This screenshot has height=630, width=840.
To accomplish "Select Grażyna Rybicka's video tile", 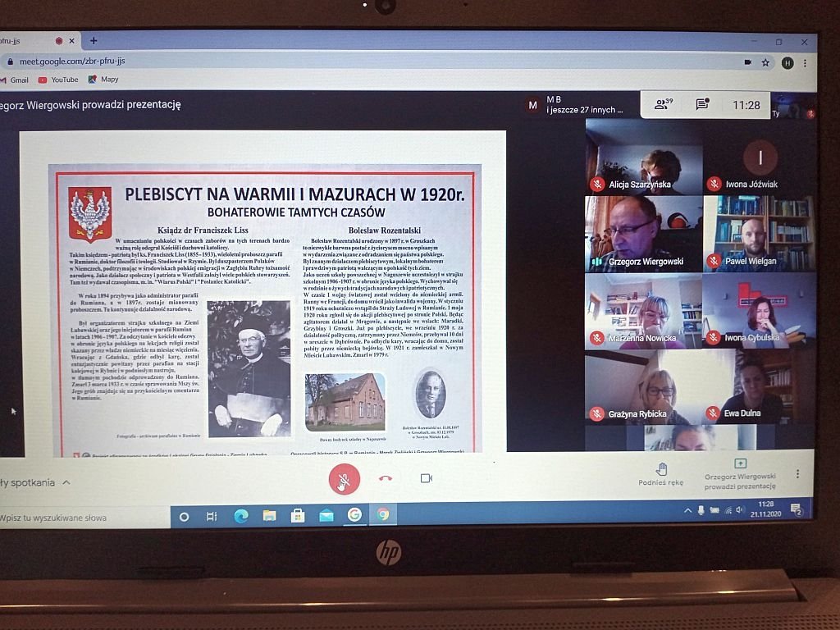I will click(643, 387).
